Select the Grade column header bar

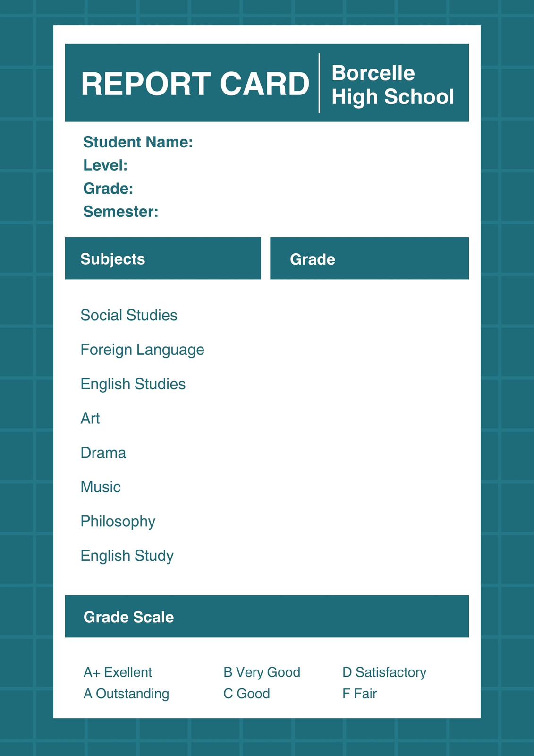tap(369, 258)
